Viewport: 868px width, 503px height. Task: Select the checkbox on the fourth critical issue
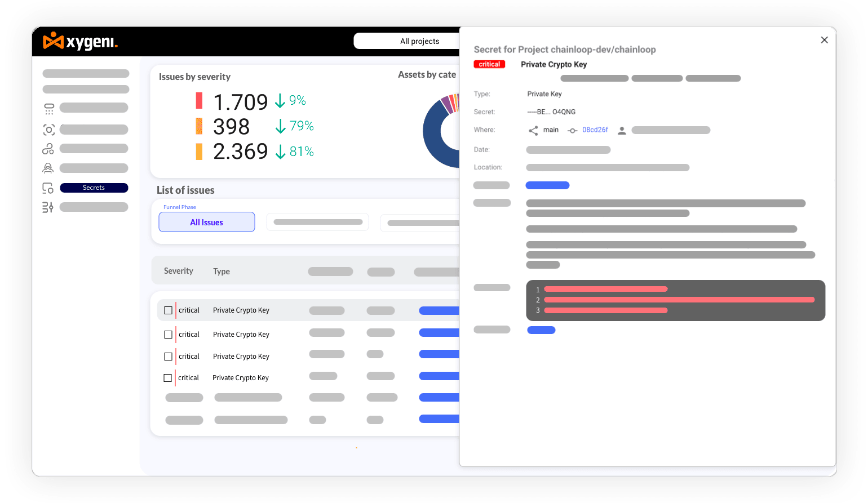pyautogui.click(x=167, y=377)
